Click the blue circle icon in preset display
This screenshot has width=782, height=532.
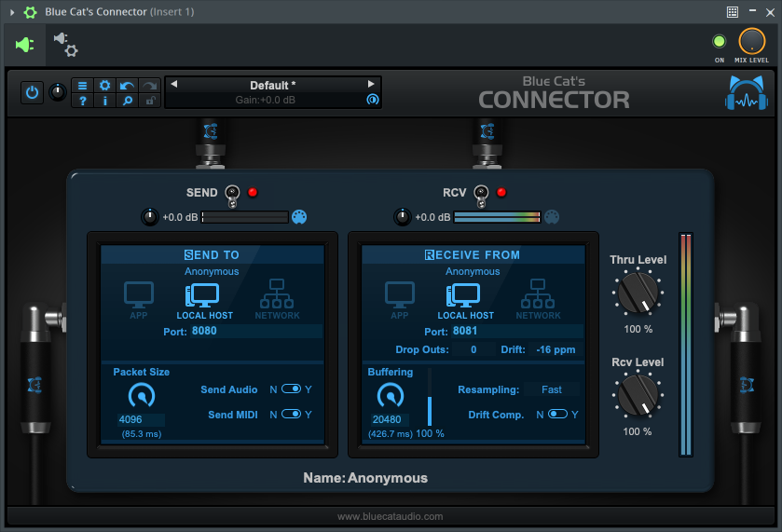pyautogui.click(x=373, y=100)
